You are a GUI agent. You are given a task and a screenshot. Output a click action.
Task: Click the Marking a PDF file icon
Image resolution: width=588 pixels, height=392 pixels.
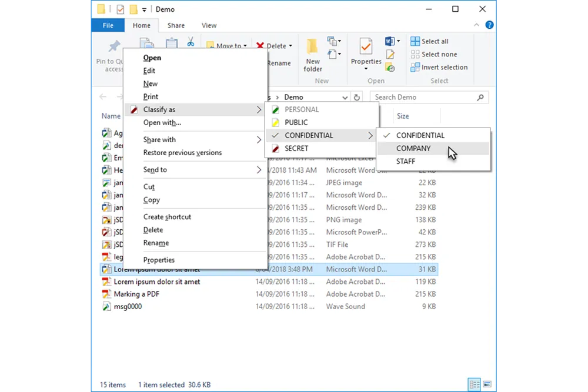point(106,294)
